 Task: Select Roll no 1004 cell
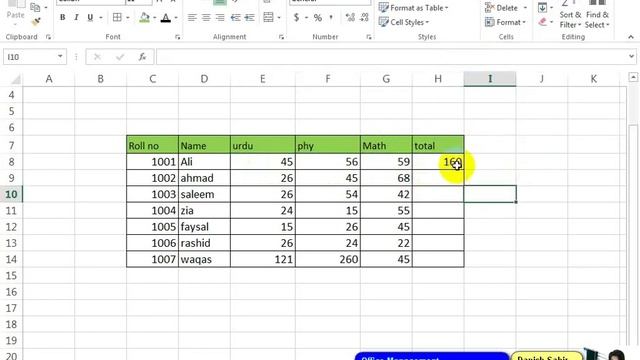coord(152,211)
